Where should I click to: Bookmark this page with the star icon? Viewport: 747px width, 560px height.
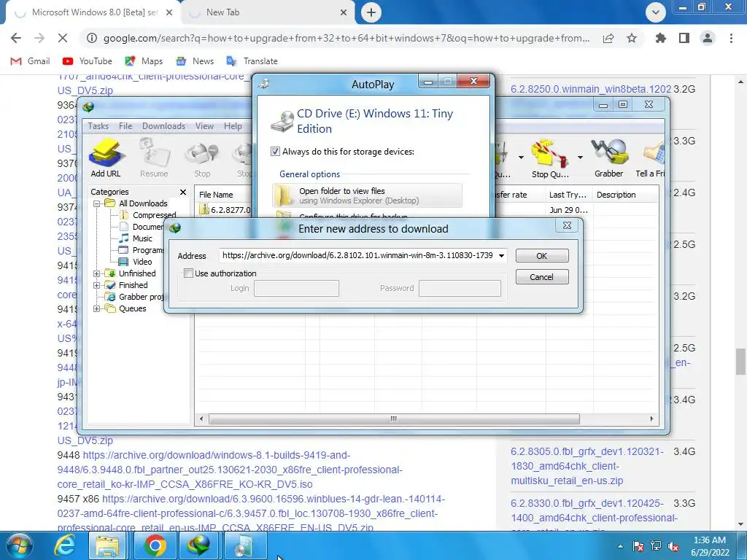pos(632,38)
